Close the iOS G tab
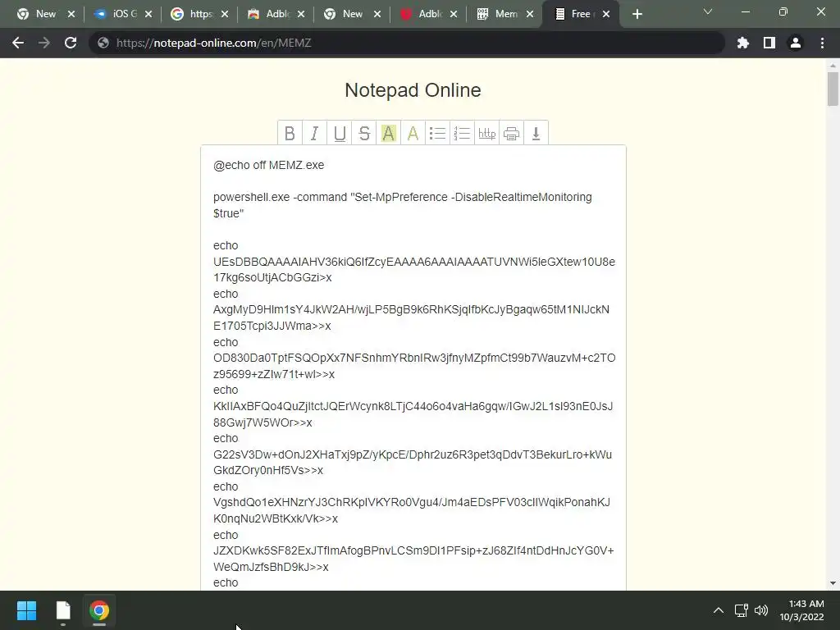The width and height of the screenshot is (840, 630). point(148,14)
